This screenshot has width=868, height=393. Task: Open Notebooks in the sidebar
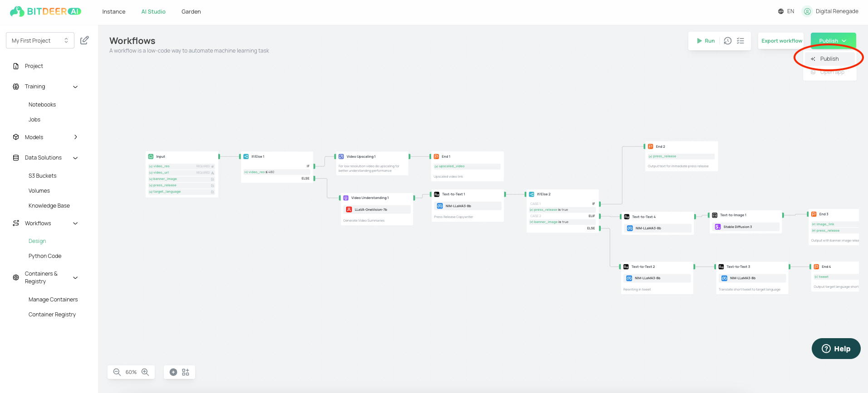pos(42,104)
